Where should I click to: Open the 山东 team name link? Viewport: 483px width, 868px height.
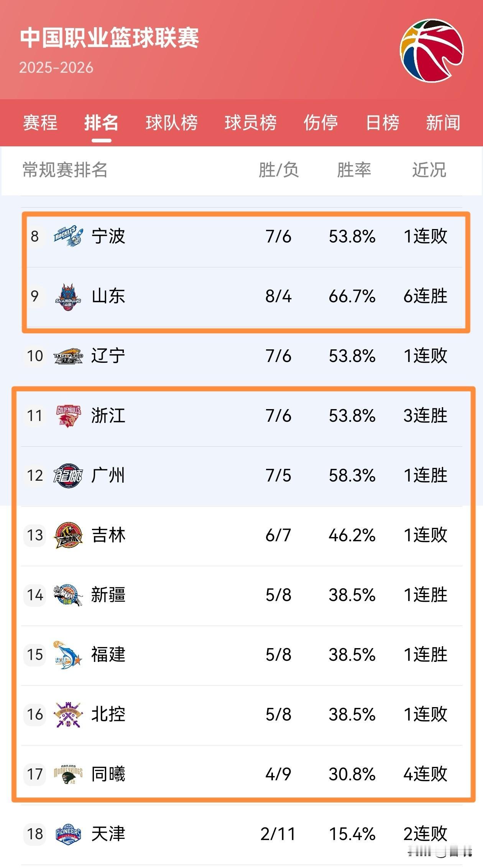pos(108,296)
